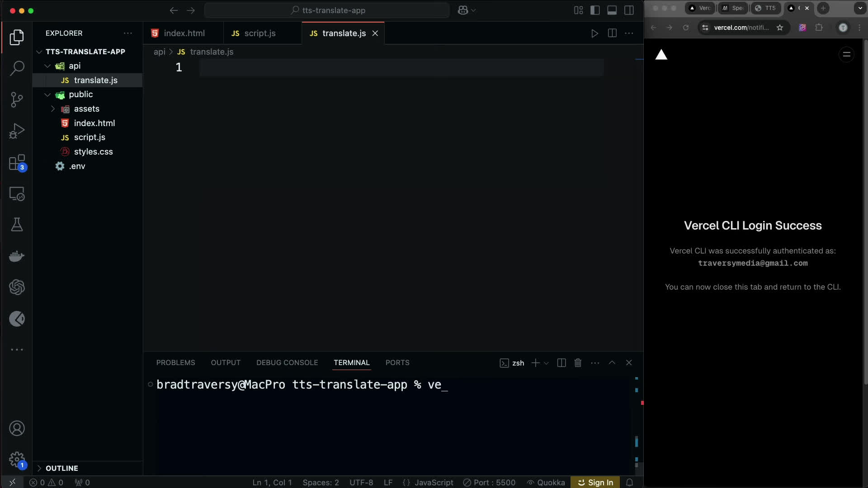Expand the assets folder

[x=52, y=108]
